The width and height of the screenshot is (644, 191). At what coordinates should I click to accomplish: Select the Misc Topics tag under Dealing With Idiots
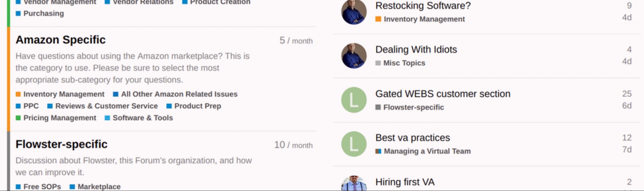click(404, 63)
